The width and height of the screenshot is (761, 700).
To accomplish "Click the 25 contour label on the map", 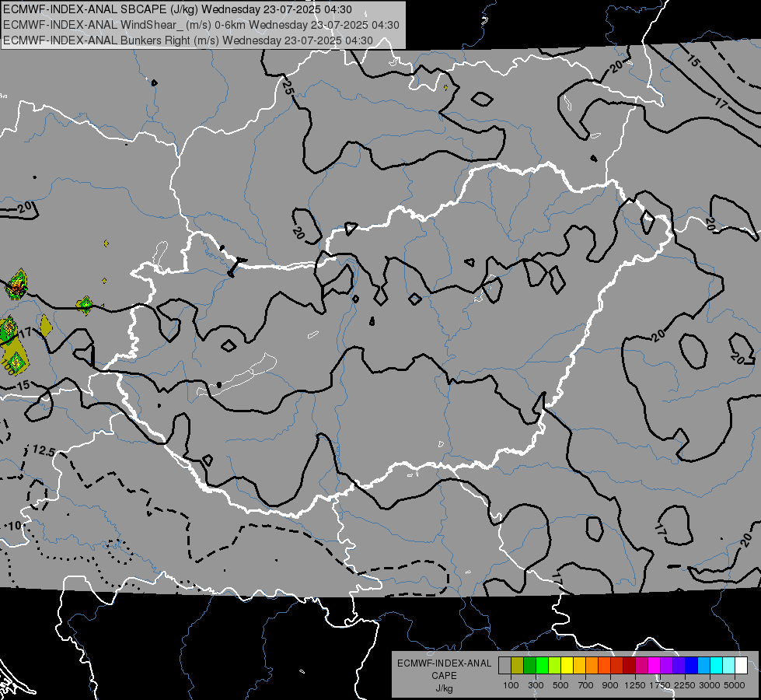I will pyautogui.click(x=288, y=87).
